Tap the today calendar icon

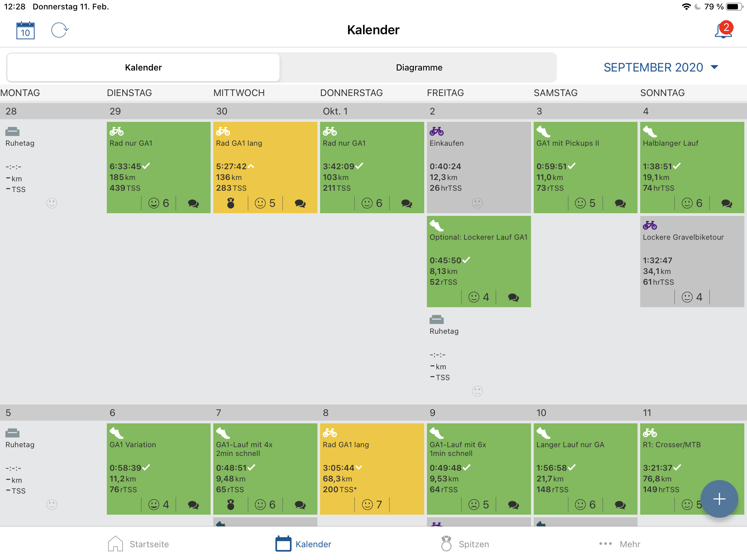[x=25, y=30]
